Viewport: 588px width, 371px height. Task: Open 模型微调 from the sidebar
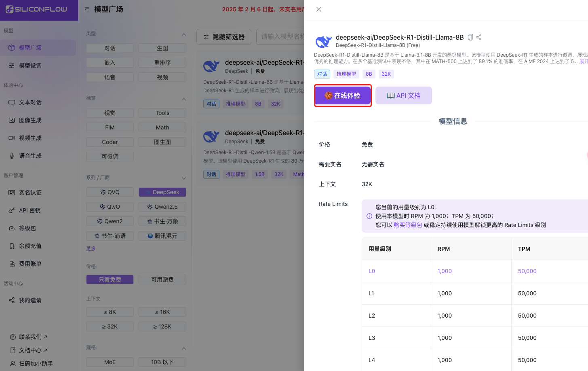(30, 66)
